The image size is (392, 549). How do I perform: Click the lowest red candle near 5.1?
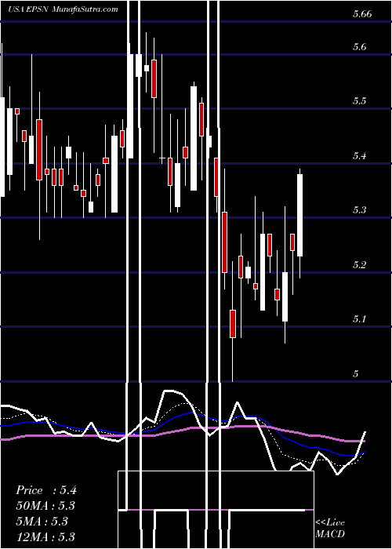pyautogui.click(x=233, y=323)
